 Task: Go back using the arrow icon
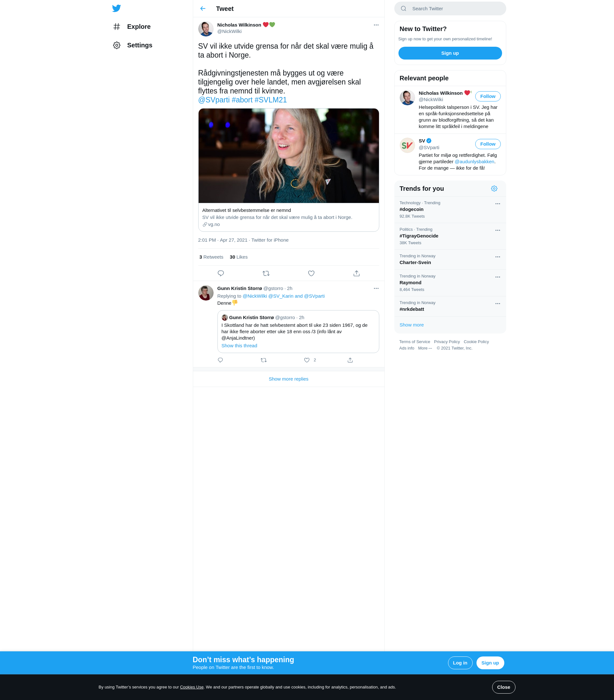click(203, 9)
